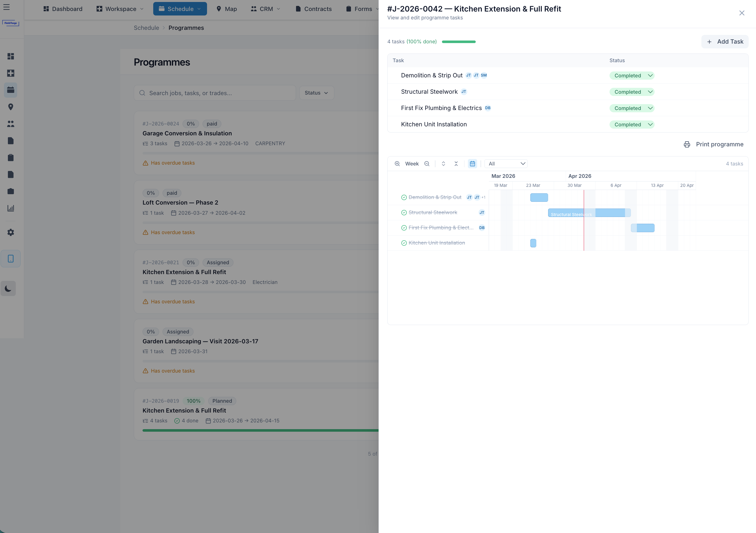Open the map pin icon in sidebar
The height and width of the screenshot is (533, 756).
[10, 107]
